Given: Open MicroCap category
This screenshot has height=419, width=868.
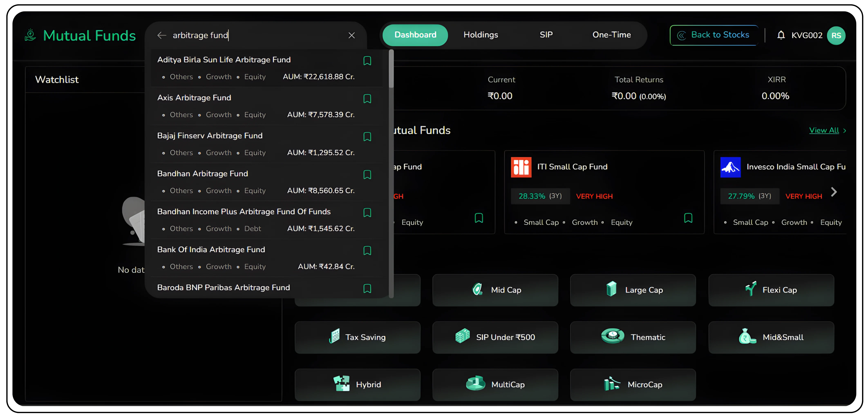Looking at the screenshot, I should point(633,385).
